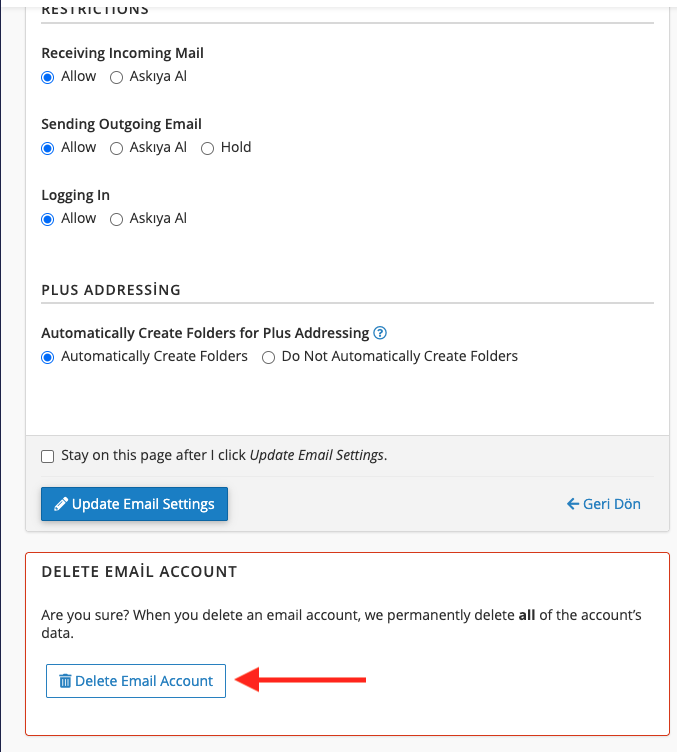Choose Hold for Sending Outgoing Email
677x752 pixels.
pyautogui.click(x=208, y=148)
